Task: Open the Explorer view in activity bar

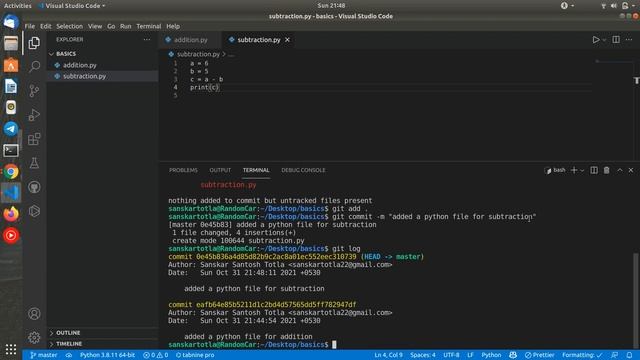Action: (34, 43)
